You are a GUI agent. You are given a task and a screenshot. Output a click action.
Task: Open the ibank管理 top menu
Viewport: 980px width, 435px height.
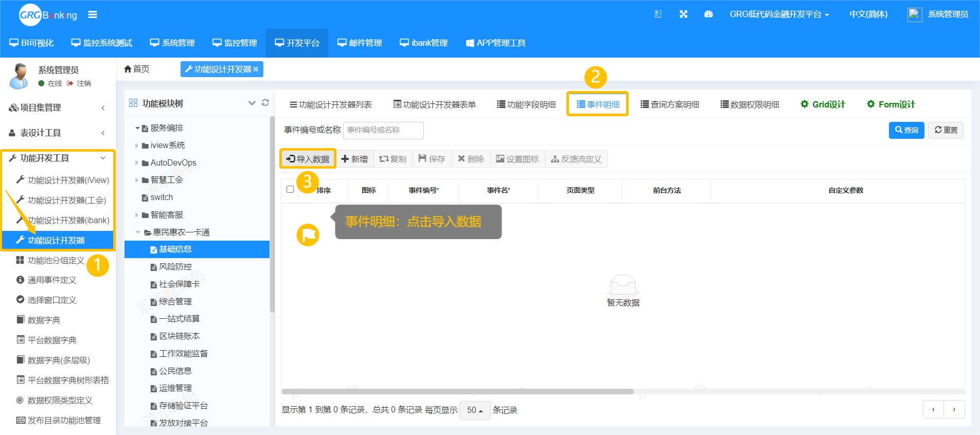point(424,43)
